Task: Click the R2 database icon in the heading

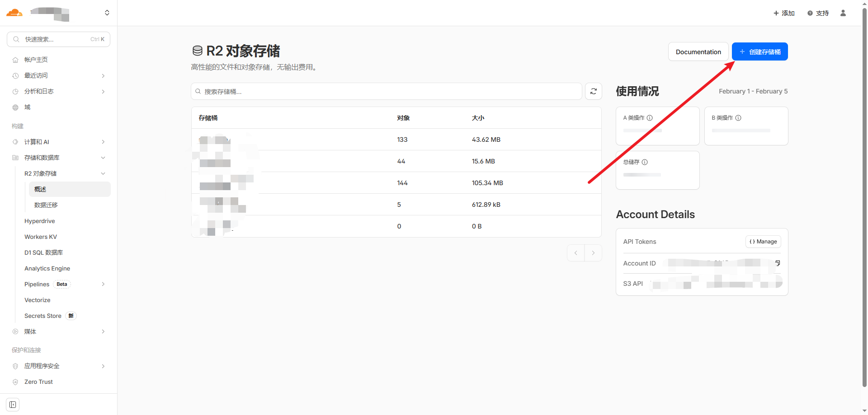Action: 197,51
